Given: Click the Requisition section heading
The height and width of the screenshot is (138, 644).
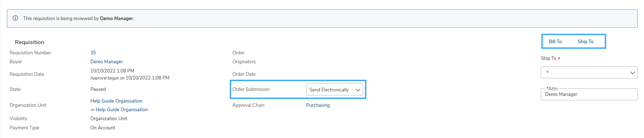Looking at the screenshot, I should tap(29, 42).
